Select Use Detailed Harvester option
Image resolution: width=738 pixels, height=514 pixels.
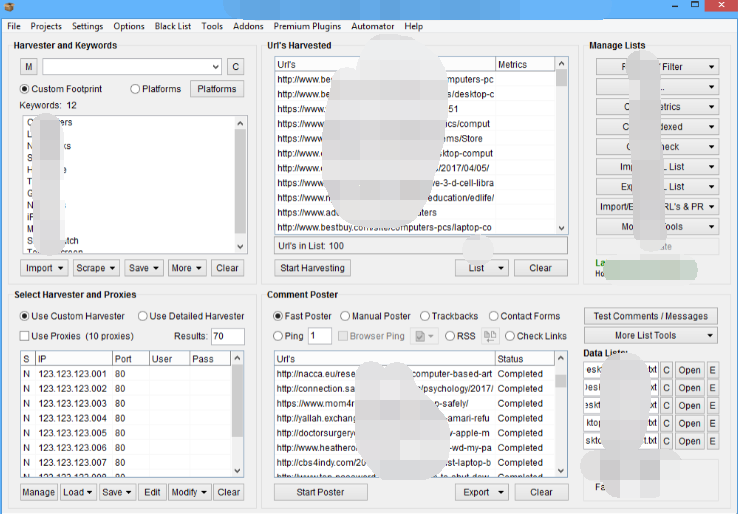[x=143, y=316]
